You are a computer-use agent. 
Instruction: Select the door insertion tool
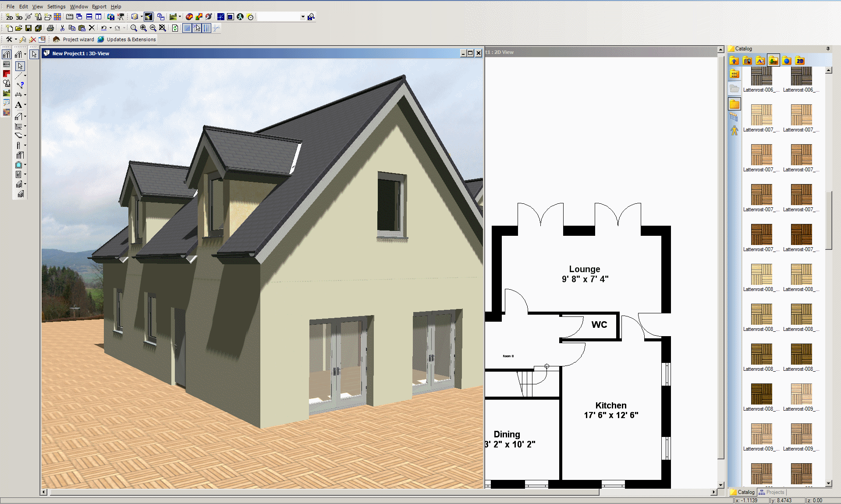[x=18, y=174]
